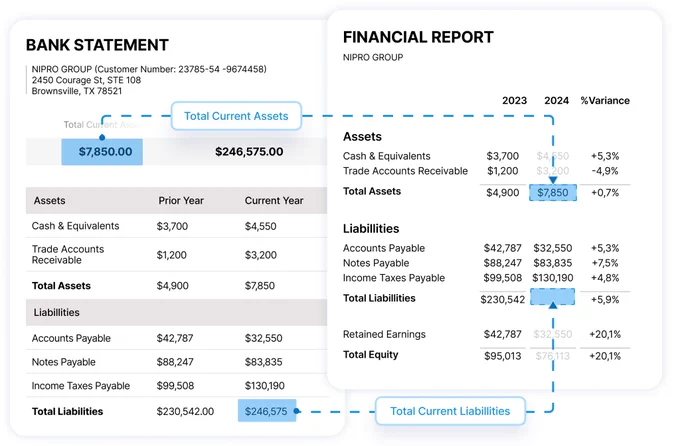Click the 2023 column header

coord(514,100)
